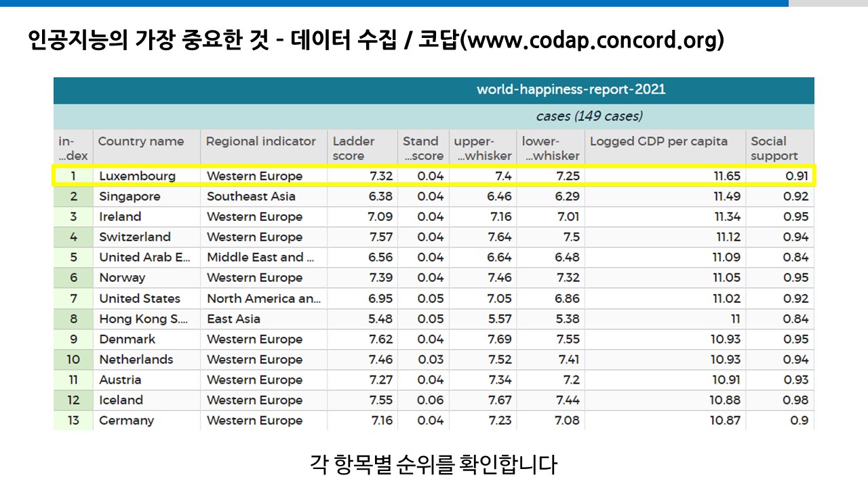Screen dimensions: 868x488
Task: Select the Austria country cell
Action: (146, 380)
